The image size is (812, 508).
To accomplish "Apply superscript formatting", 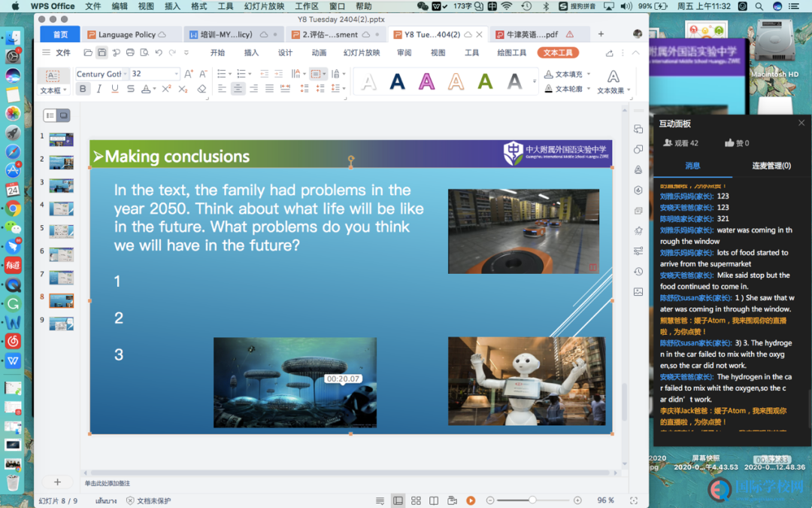I will pos(166,89).
